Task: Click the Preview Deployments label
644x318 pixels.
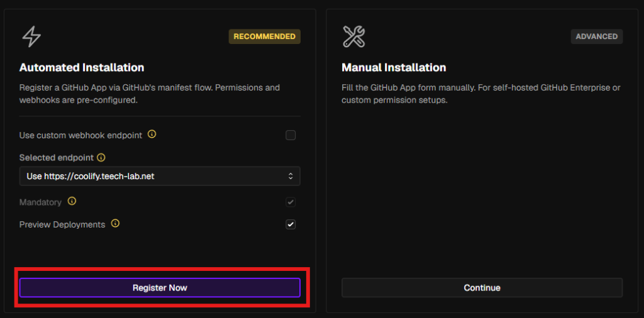Action: [62, 225]
